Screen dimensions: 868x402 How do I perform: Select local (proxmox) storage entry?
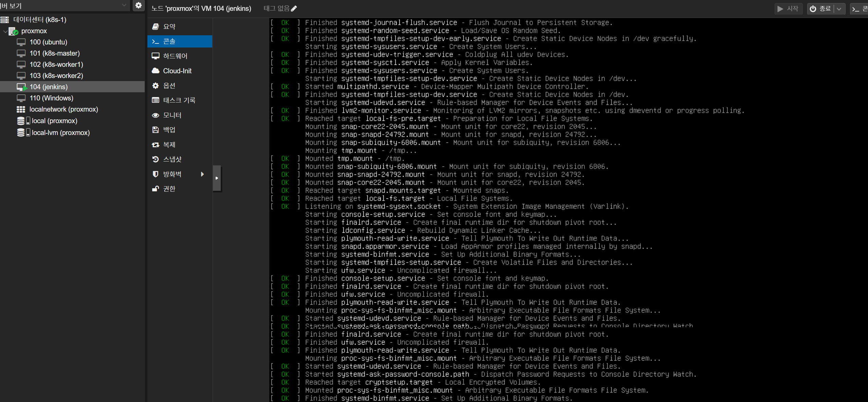click(54, 121)
